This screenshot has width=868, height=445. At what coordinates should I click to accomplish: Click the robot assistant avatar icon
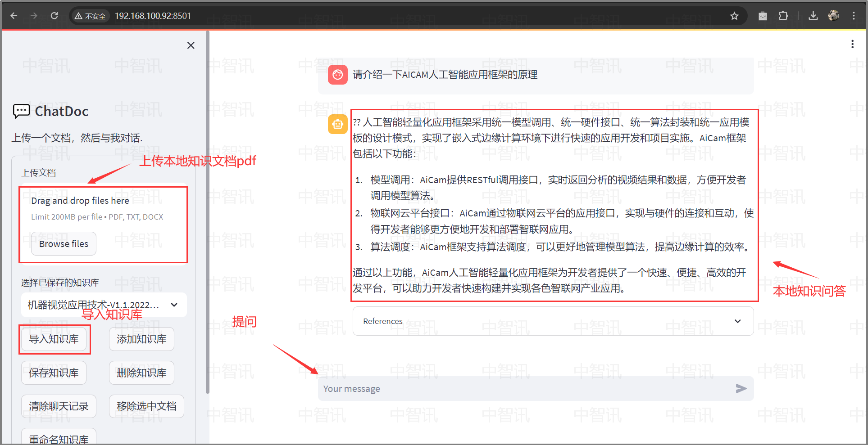pos(337,124)
